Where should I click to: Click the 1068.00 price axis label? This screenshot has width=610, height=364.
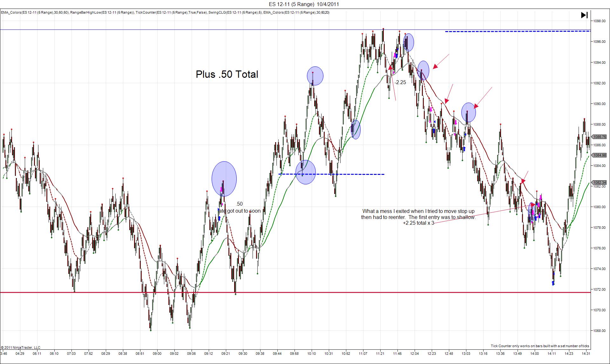600,331
